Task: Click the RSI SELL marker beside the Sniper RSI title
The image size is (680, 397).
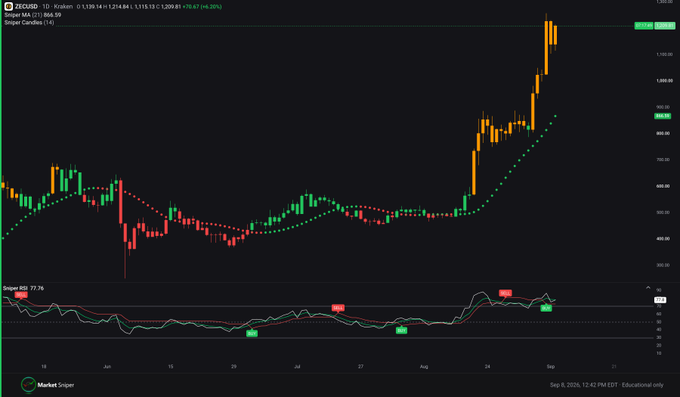Action: click(x=21, y=295)
